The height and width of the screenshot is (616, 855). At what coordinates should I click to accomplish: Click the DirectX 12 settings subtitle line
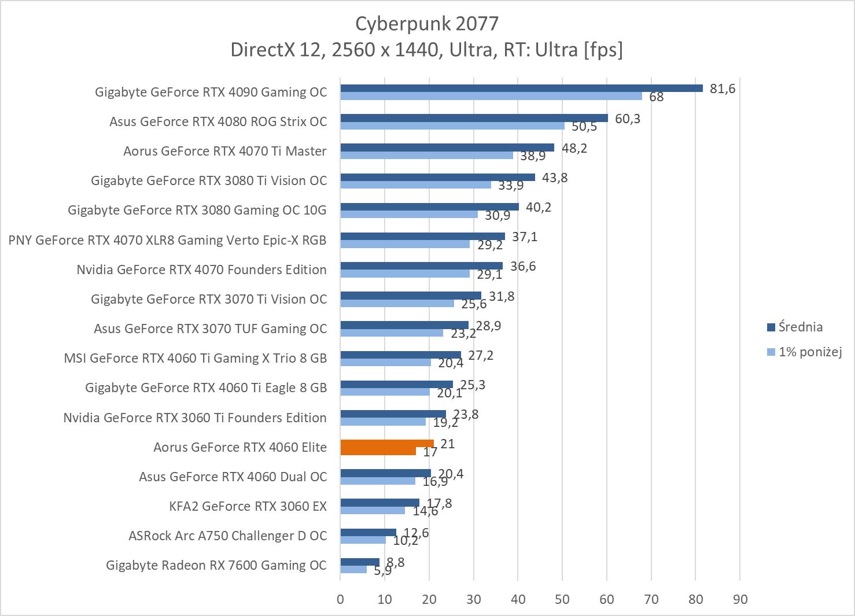click(426, 50)
